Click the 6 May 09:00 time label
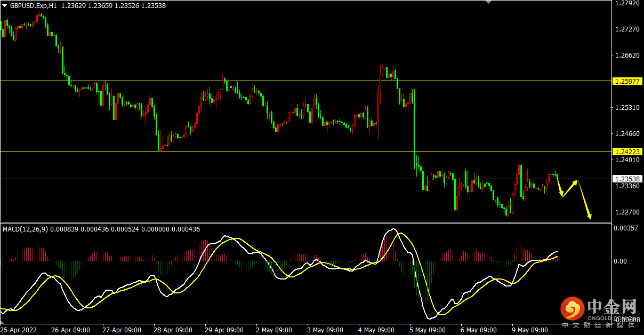Image resolution: width=644 pixels, height=335 pixels. [x=480, y=330]
